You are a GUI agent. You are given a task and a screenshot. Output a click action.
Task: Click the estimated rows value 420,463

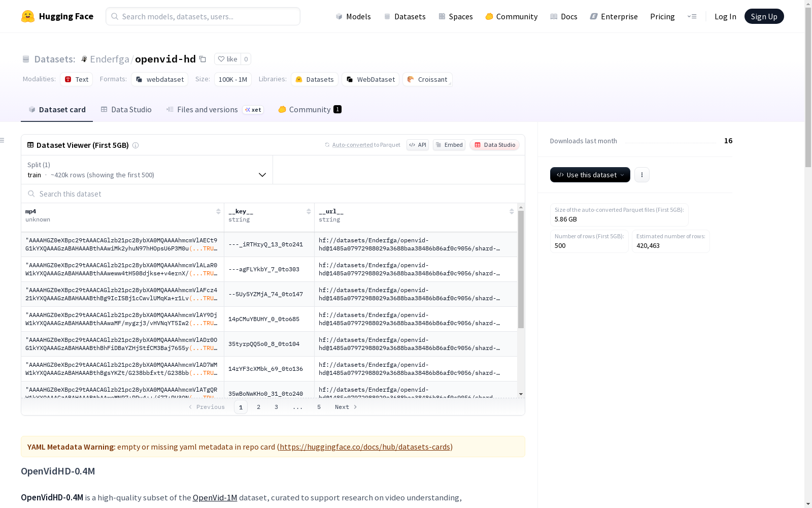pyautogui.click(x=648, y=245)
